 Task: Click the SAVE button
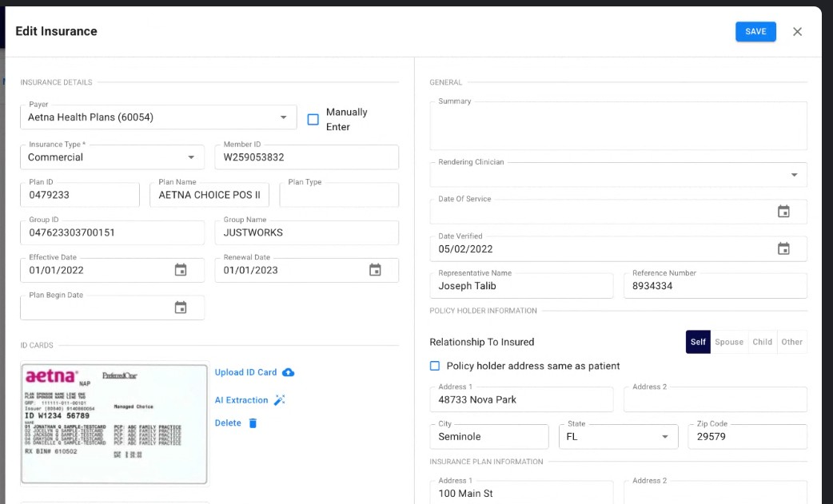click(x=755, y=32)
